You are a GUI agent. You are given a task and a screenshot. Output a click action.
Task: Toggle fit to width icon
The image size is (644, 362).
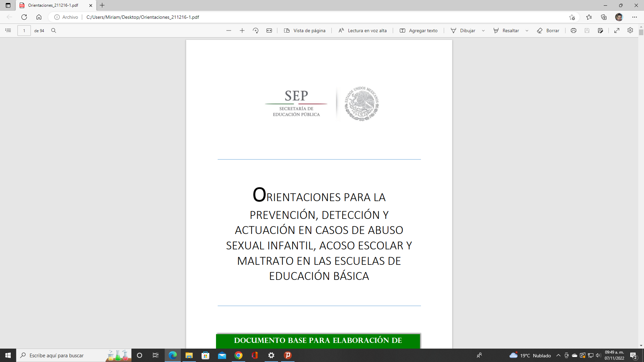269,31
